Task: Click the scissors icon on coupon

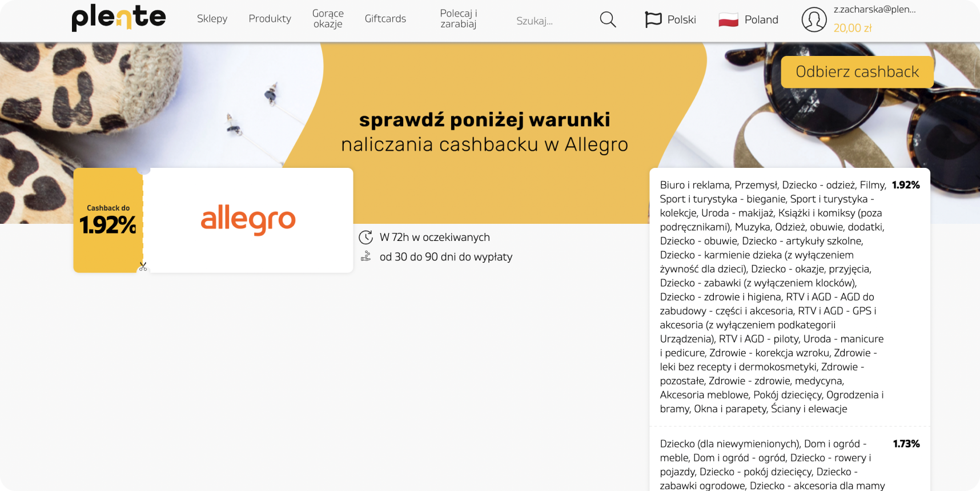Action: [143, 266]
